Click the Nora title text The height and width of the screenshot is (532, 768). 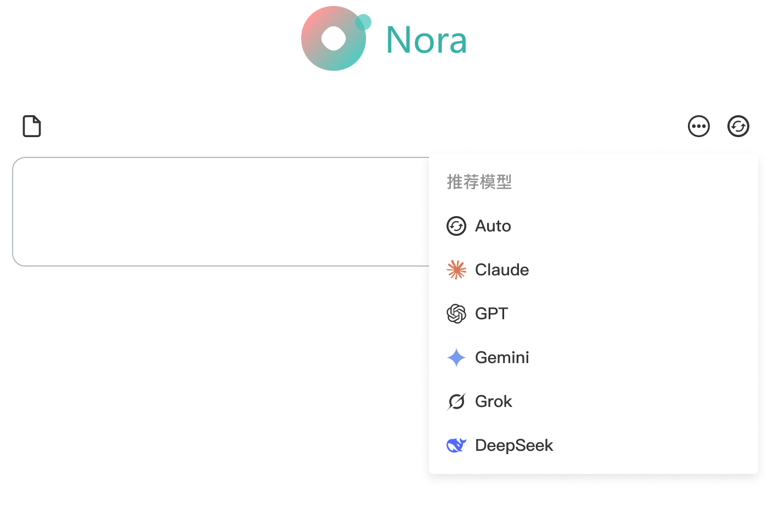[426, 40]
